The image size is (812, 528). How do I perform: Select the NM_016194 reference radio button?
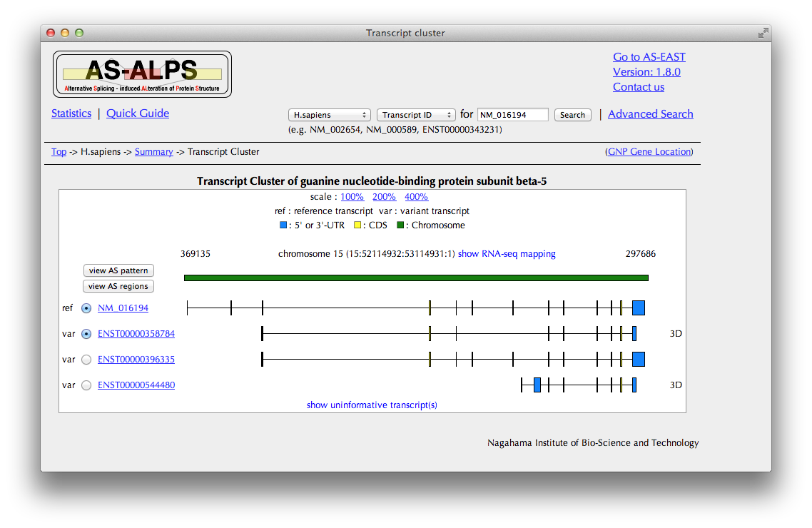86,308
